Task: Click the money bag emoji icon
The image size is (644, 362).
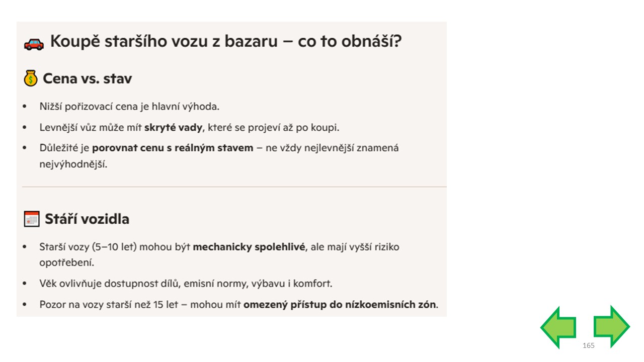Action: (31, 79)
